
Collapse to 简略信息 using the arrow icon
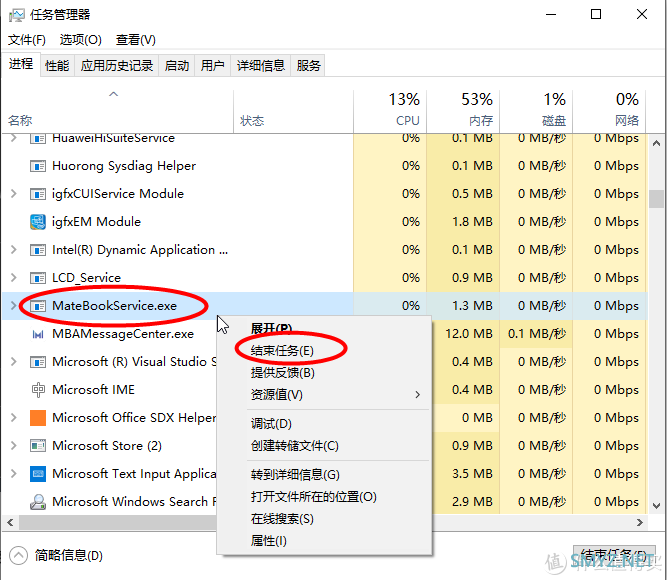pyautogui.click(x=18, y=556)
